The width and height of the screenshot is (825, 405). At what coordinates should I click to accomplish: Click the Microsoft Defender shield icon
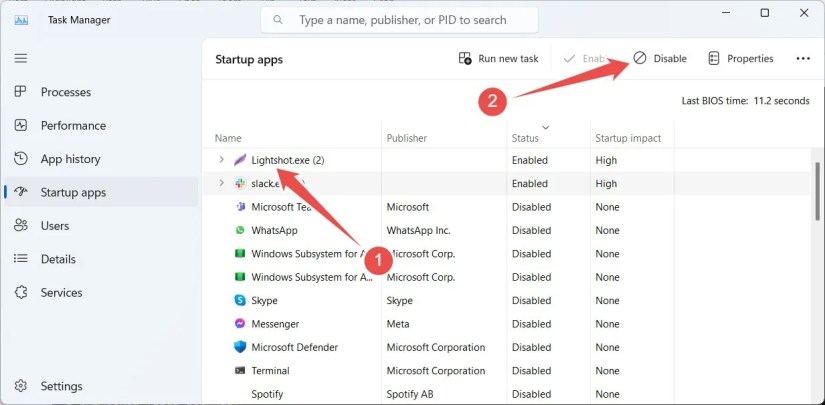pos(240,347)
